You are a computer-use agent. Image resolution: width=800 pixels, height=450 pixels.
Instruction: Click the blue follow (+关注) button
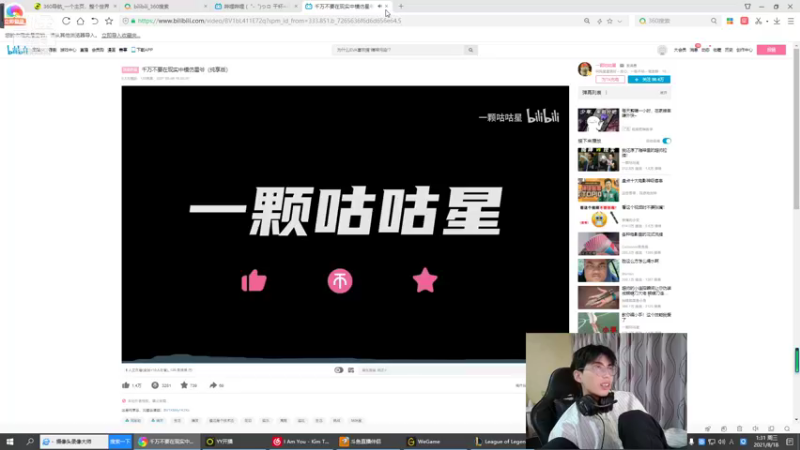point(649,80)
